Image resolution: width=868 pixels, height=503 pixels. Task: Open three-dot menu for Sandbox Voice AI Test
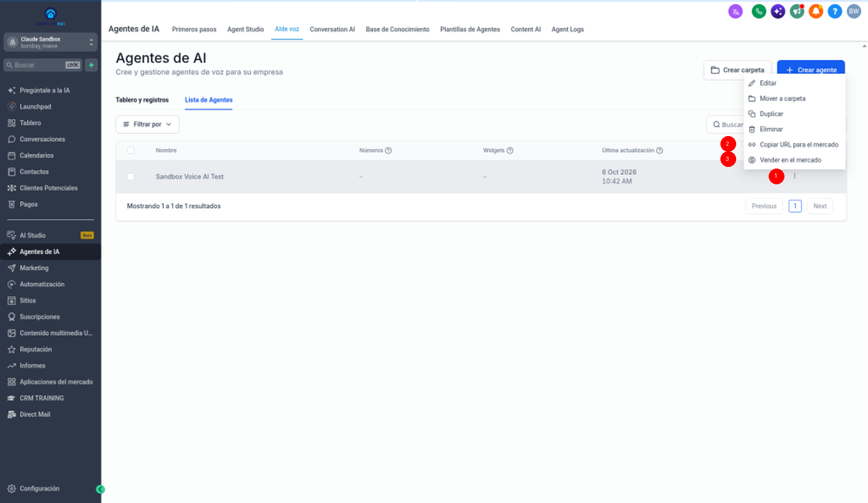click(795, 176)
